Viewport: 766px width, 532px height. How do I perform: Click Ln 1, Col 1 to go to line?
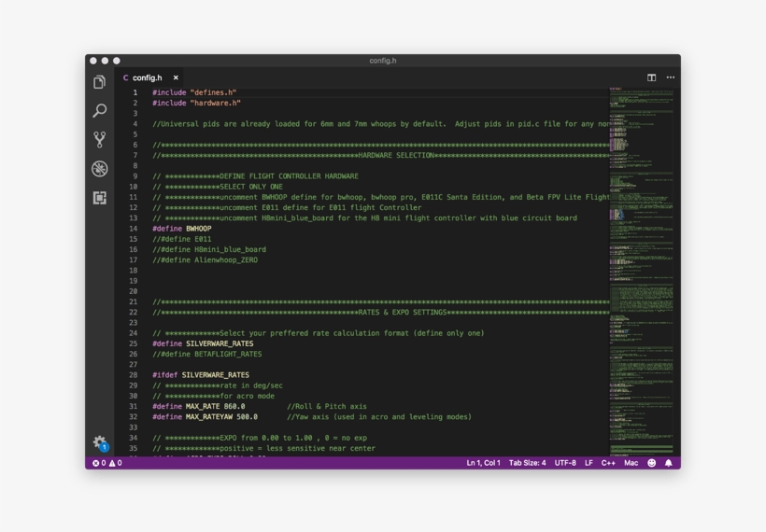point(483,463)
